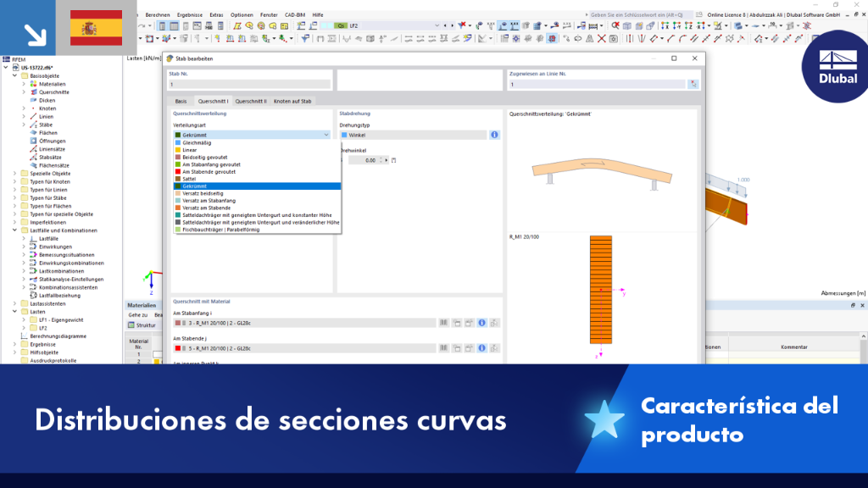Screen dimensions: 868x488
Task: Expand the 'Ergebnisse' tree node
Action: (15, 344)
